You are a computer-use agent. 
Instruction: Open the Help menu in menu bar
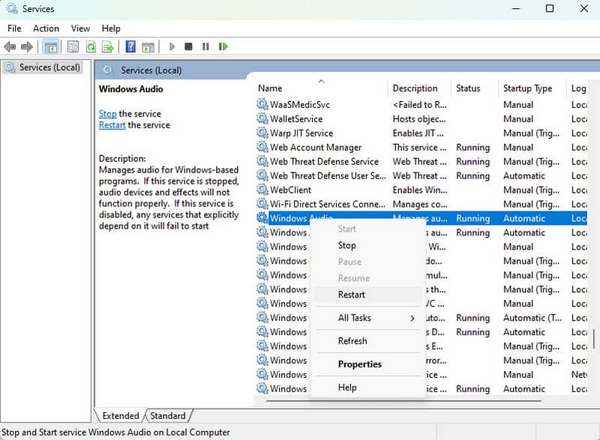[x=111, y=29]
